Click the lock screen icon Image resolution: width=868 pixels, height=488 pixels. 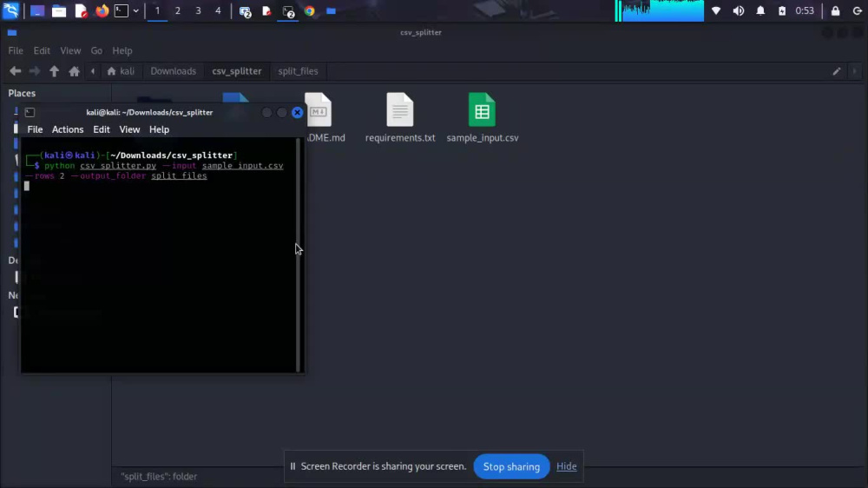click(835, 10)
